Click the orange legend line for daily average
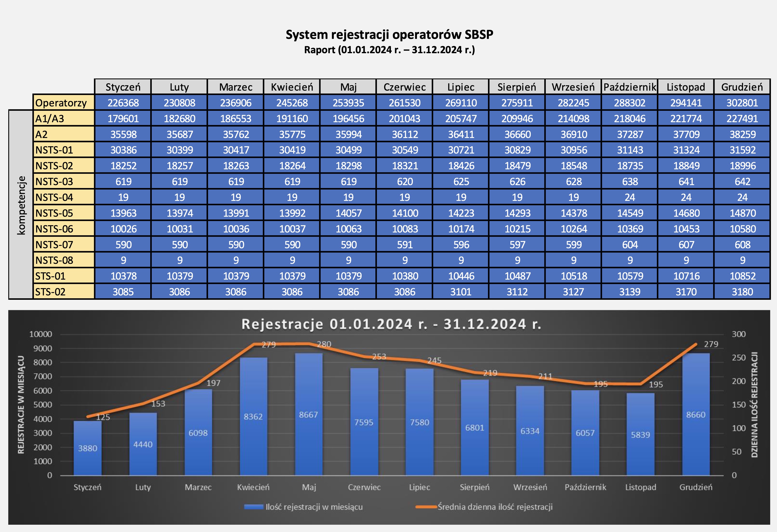The height and width of the screenshot is (532, 777). (x=426, y=507)
